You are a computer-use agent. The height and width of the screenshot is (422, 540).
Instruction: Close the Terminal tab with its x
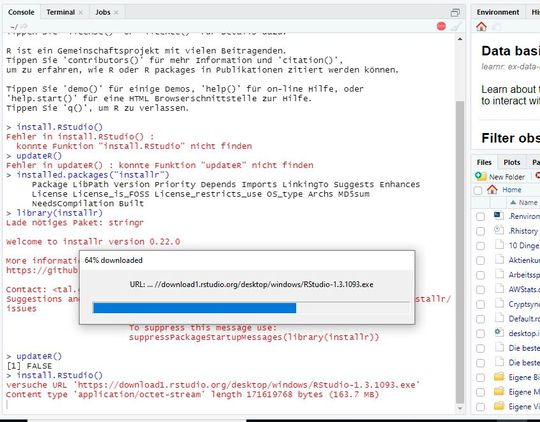(81, 12)
